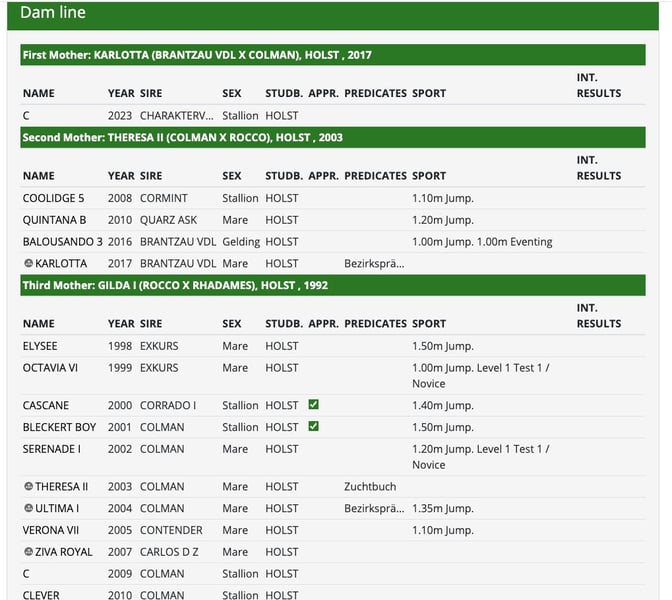
Task: Click the First Mother: KARLOTTA section header
Action: pos(196,55)
